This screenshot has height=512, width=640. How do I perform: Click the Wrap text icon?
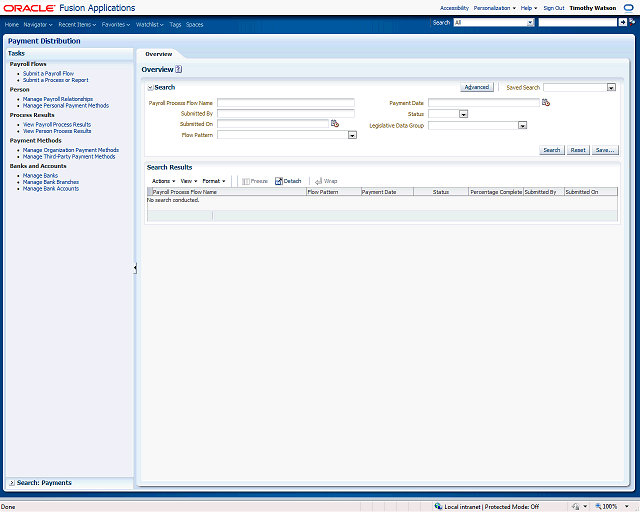[319, 181]
